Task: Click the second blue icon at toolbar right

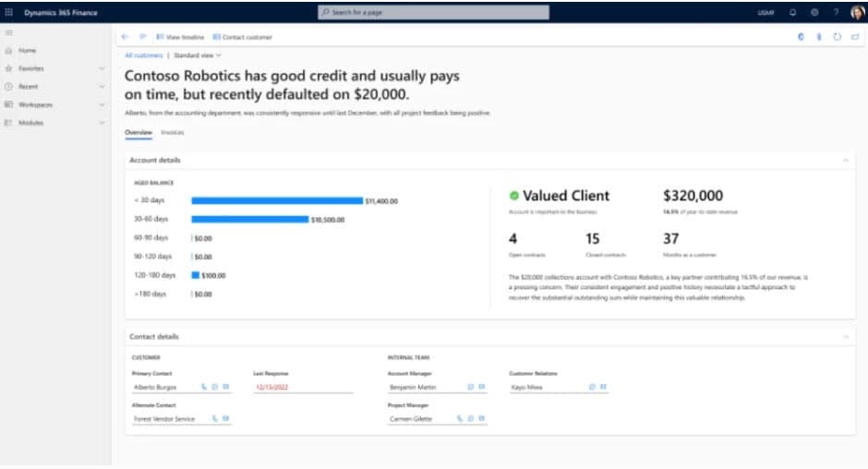Action: (819, 37)
